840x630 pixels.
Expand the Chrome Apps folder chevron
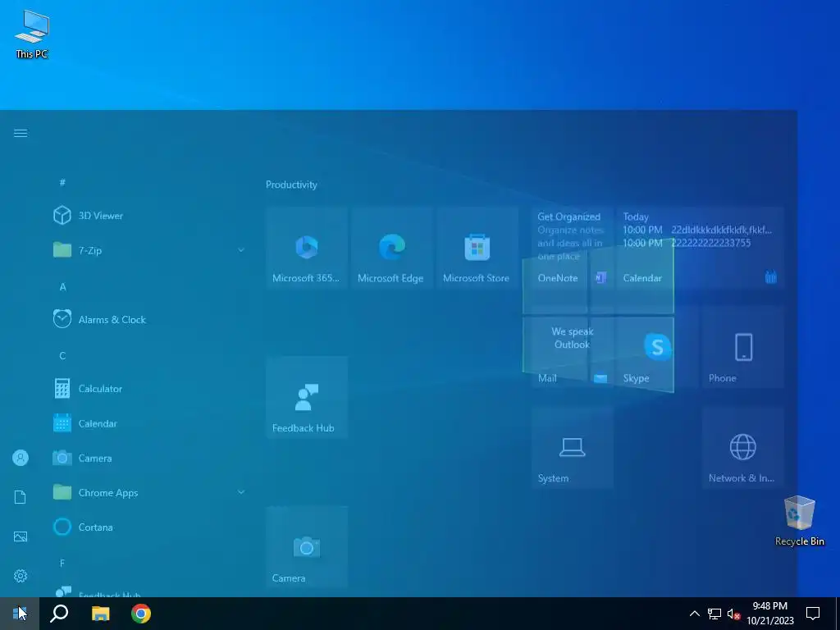(x=241, y=492)
